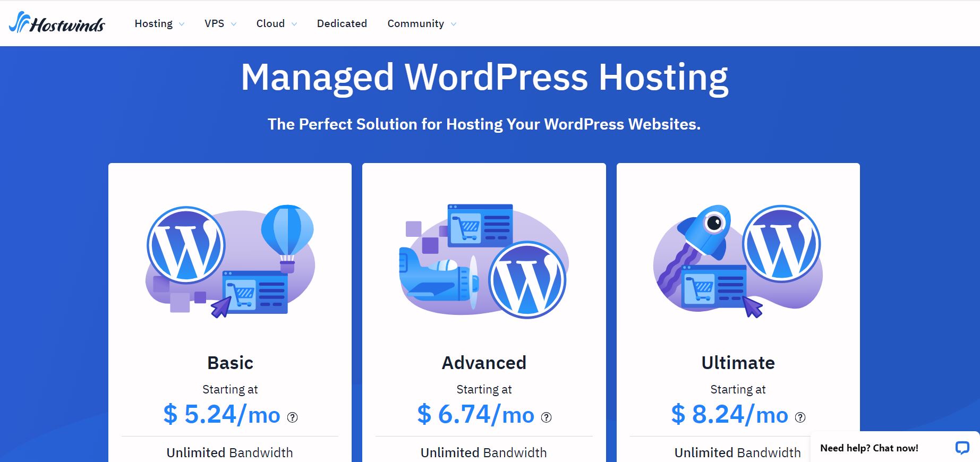Click Starting at under Advanced
This screenshot has width=980, height=462.
[484, 389]
